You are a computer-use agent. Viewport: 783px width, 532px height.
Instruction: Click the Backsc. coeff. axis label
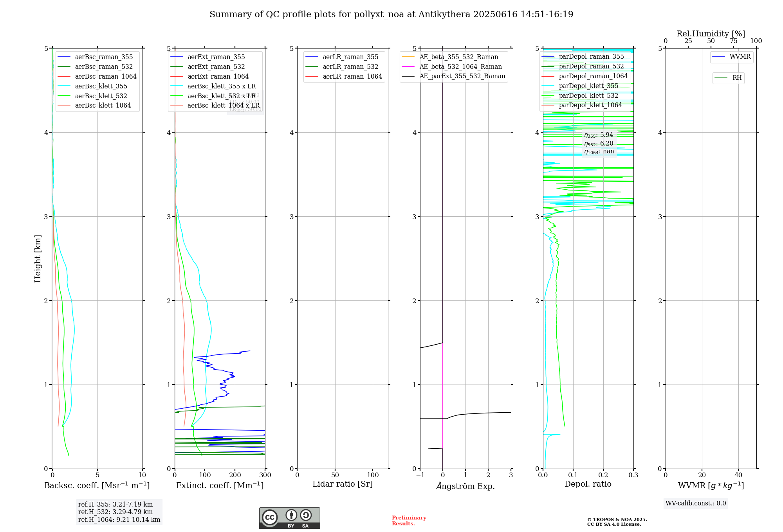pos(97,485)
